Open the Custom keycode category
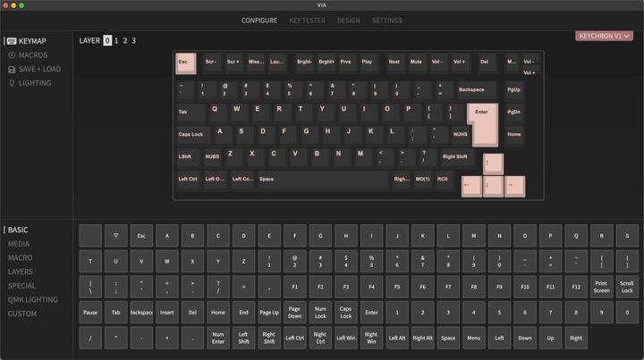Viewport: 644px width, 360px height. (x=22, y=314)
